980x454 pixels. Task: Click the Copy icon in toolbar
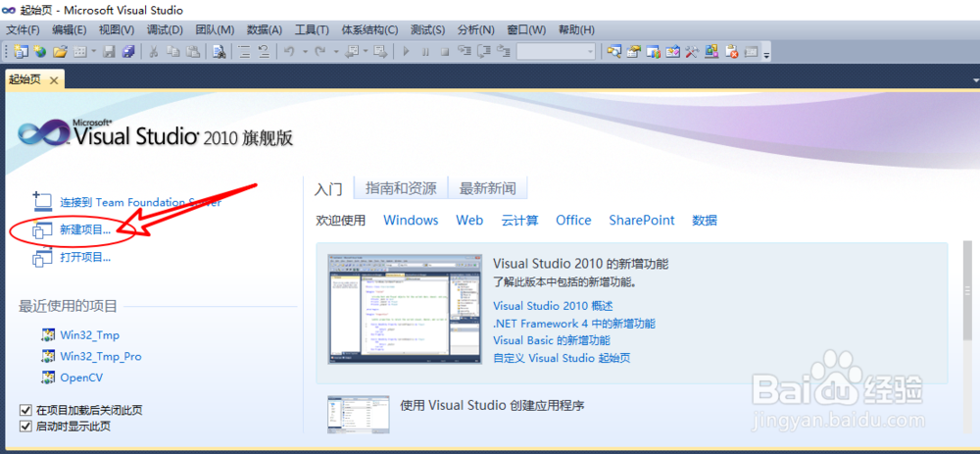pyautogui.click(x=173, y=52)
